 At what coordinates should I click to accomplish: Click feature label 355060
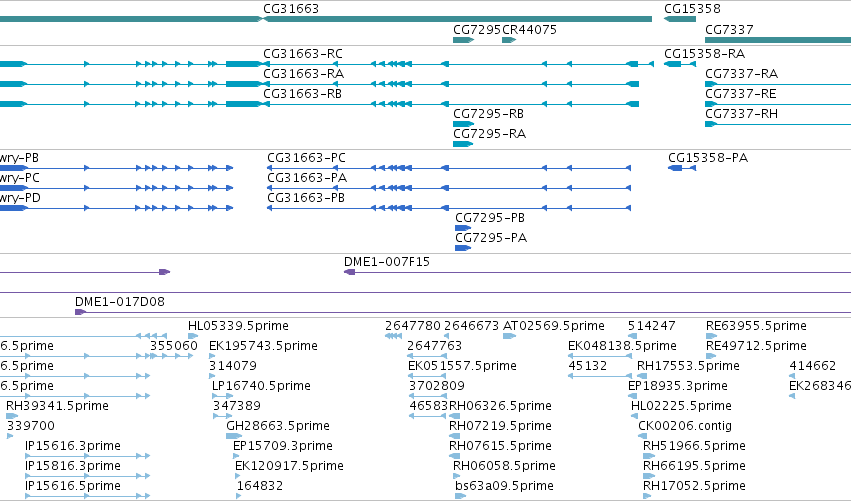174,346
